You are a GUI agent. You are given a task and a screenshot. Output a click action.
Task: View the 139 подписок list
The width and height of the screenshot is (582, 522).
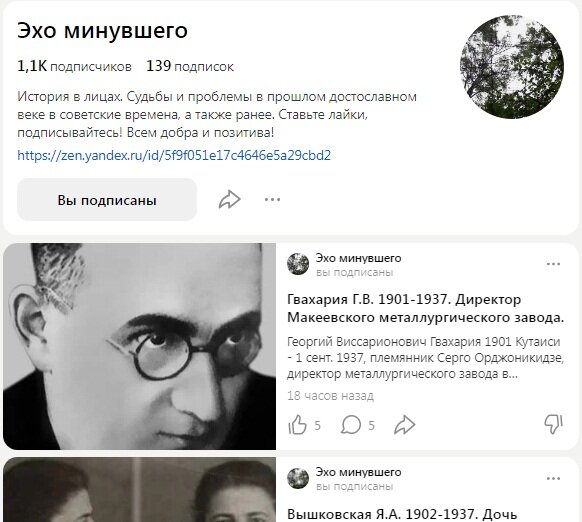click(190, 66)
